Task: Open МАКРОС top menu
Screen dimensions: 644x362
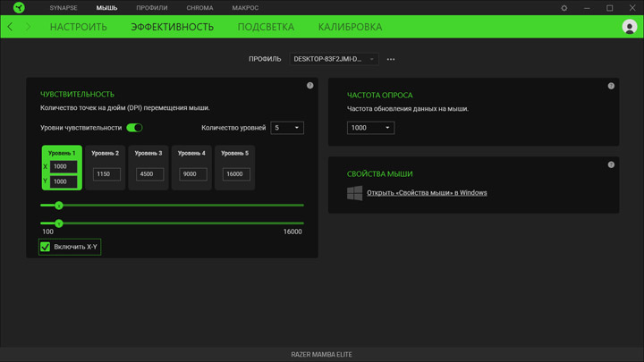Action: coord(245,8)
